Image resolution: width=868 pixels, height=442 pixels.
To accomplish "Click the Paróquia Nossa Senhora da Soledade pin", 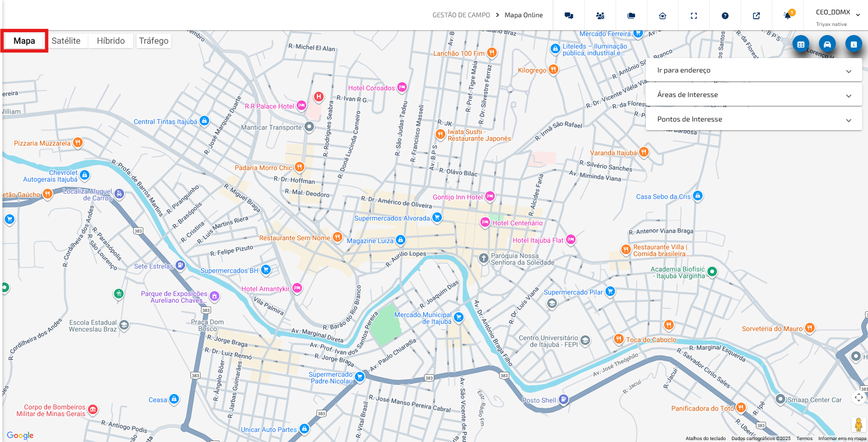I will (484, 258).
